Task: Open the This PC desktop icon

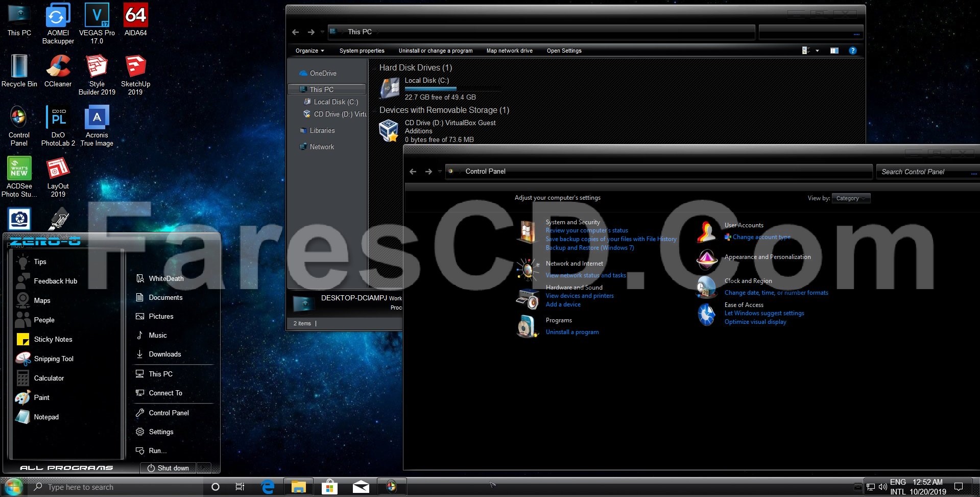Action: (x=19, y=19)
